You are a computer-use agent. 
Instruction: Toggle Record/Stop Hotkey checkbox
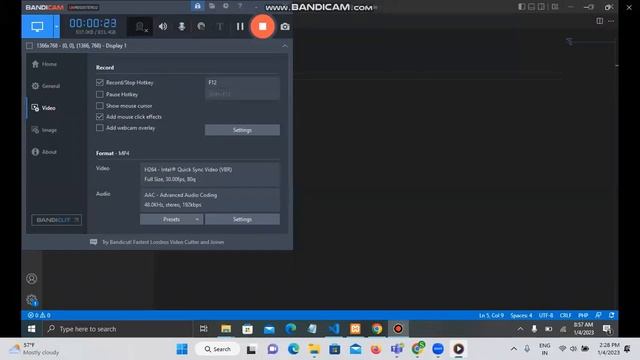tap(100, 82)
